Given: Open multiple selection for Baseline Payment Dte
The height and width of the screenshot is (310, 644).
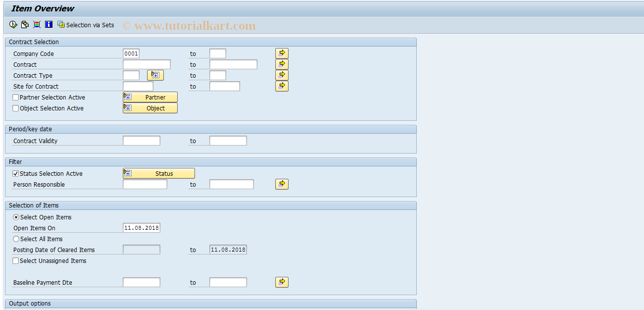Looking at the screenshot, I should click(282, 282).
